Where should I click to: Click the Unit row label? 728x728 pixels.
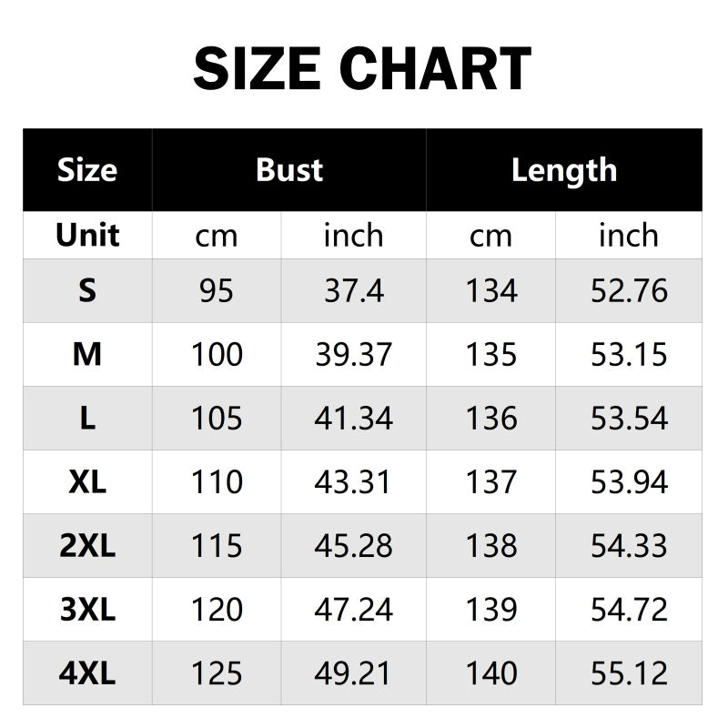click(x=87, y=236)
